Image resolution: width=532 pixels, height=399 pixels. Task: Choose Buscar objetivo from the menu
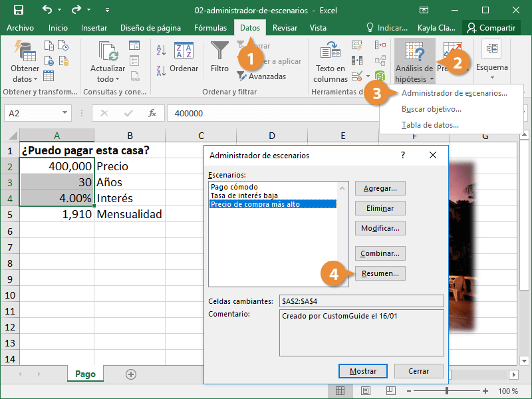pos(431,109)
